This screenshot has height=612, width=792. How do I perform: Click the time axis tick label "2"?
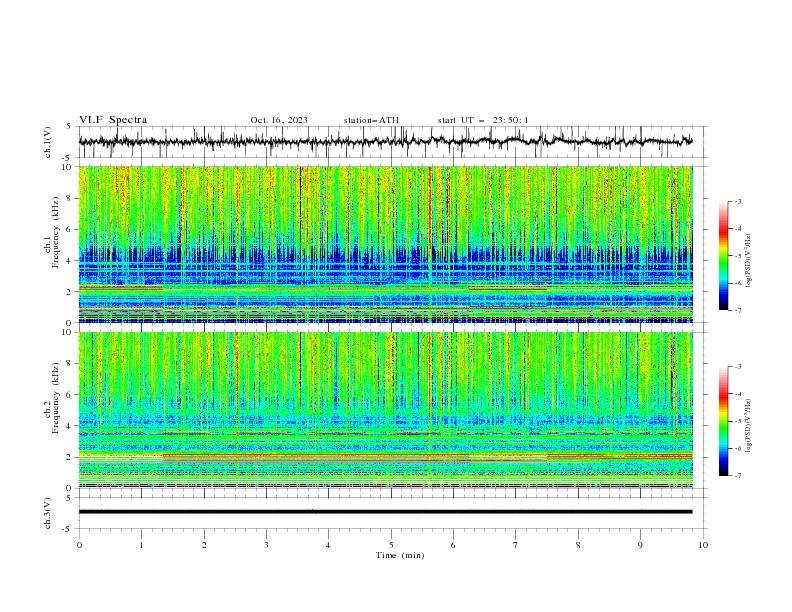pyautogui.click(x=204, y=545)
